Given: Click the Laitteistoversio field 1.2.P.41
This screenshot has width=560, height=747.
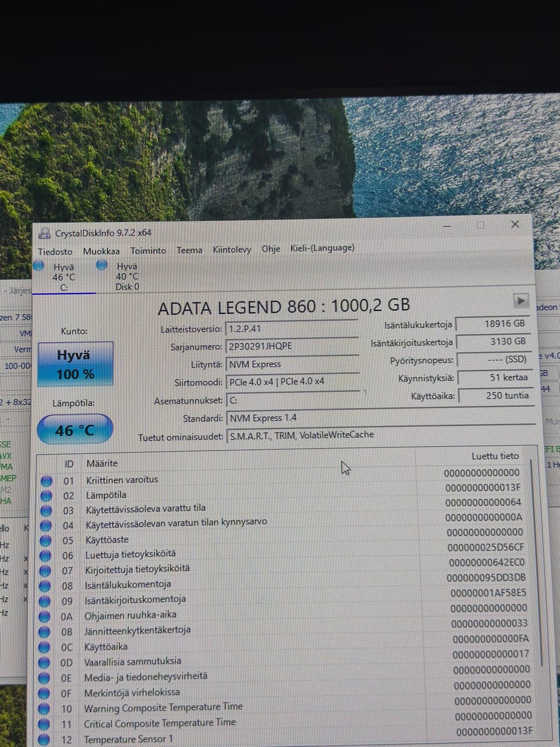Looking at the screenshot, I should pyautogui.click(x=292, y=329).
